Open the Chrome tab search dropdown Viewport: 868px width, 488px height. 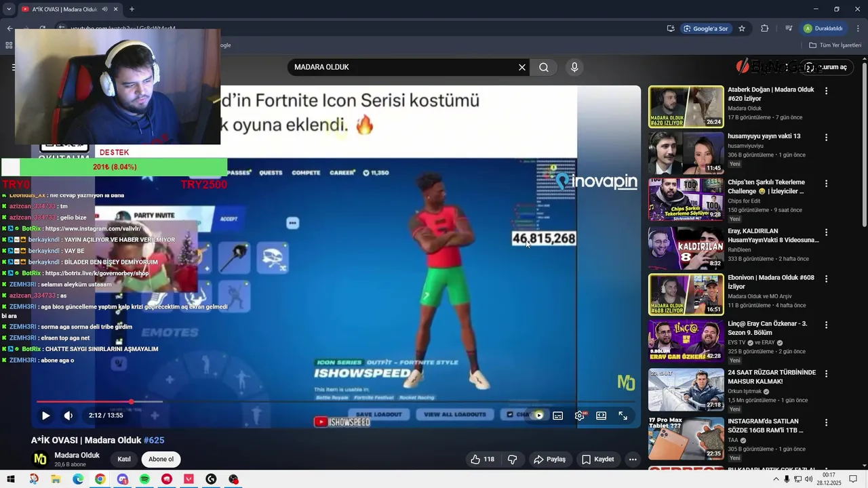tap(9, 9)
